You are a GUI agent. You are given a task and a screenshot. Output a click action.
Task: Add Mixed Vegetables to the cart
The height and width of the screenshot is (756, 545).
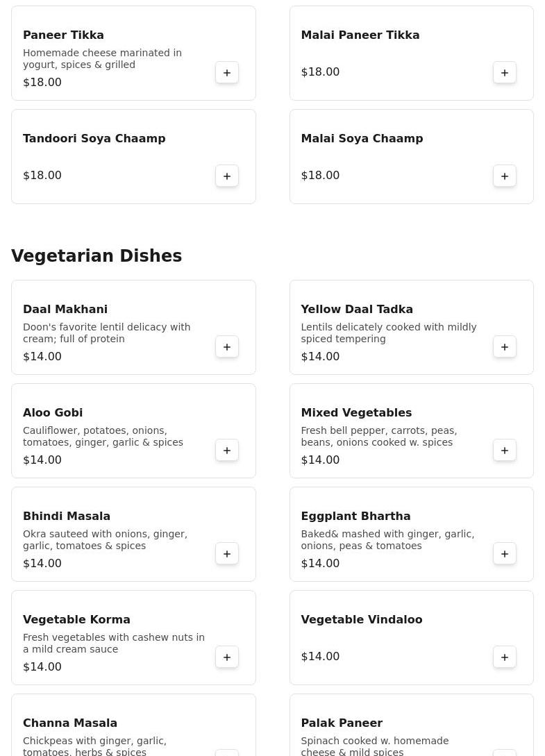[x=505, y=451]
